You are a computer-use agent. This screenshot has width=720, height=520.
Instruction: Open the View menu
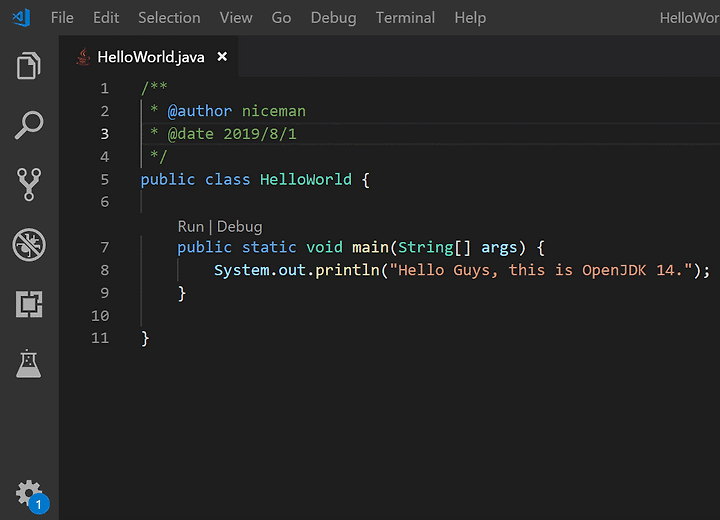point(236,18)
